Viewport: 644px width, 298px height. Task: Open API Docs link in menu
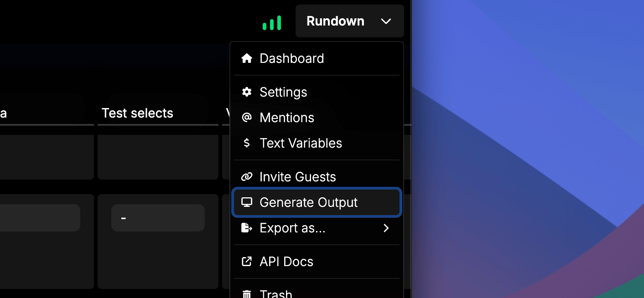pos(317,262)
